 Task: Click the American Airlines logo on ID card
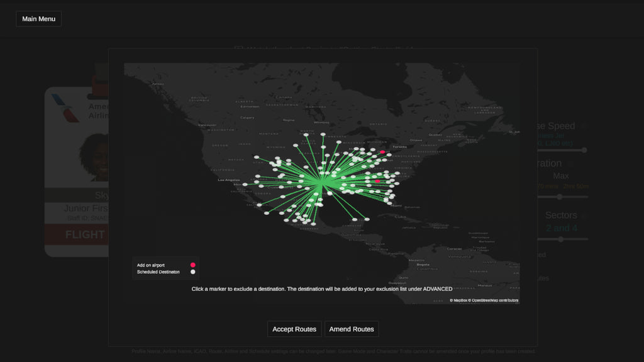coord(66,107)
